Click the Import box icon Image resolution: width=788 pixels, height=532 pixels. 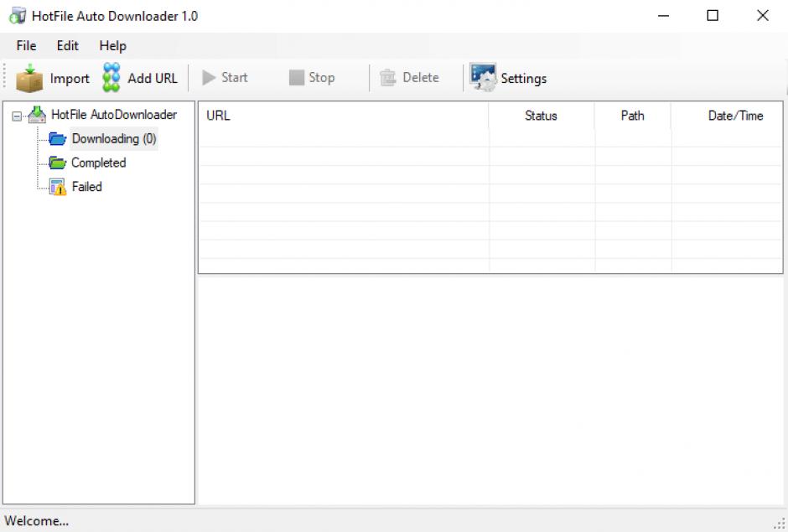[29, 78]
